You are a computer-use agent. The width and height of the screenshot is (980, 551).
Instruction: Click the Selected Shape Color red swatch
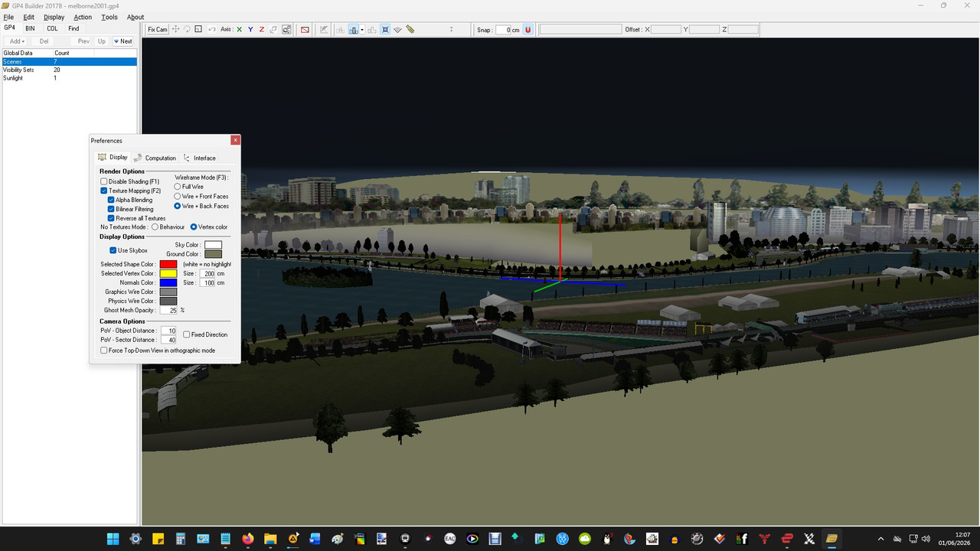168,264
